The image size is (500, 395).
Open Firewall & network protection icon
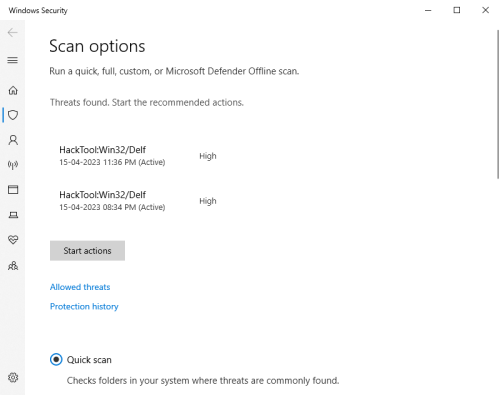point(13,165)
